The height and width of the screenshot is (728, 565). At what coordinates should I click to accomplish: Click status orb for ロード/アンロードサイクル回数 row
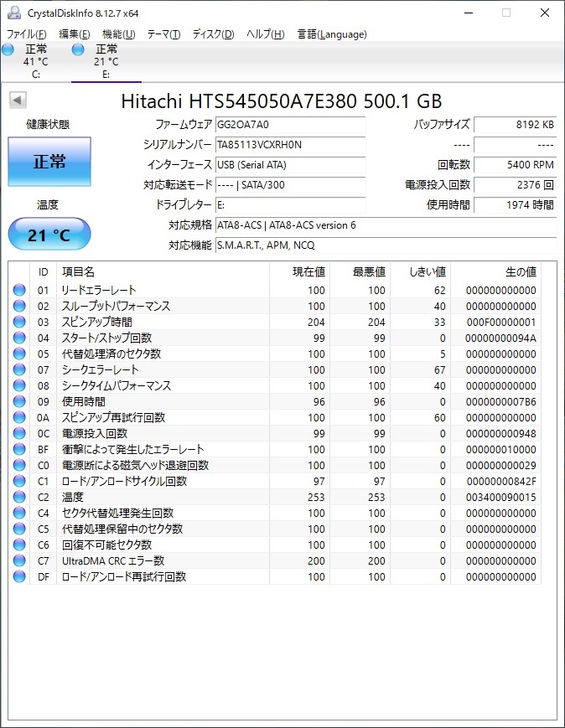(x=19, y=481)
